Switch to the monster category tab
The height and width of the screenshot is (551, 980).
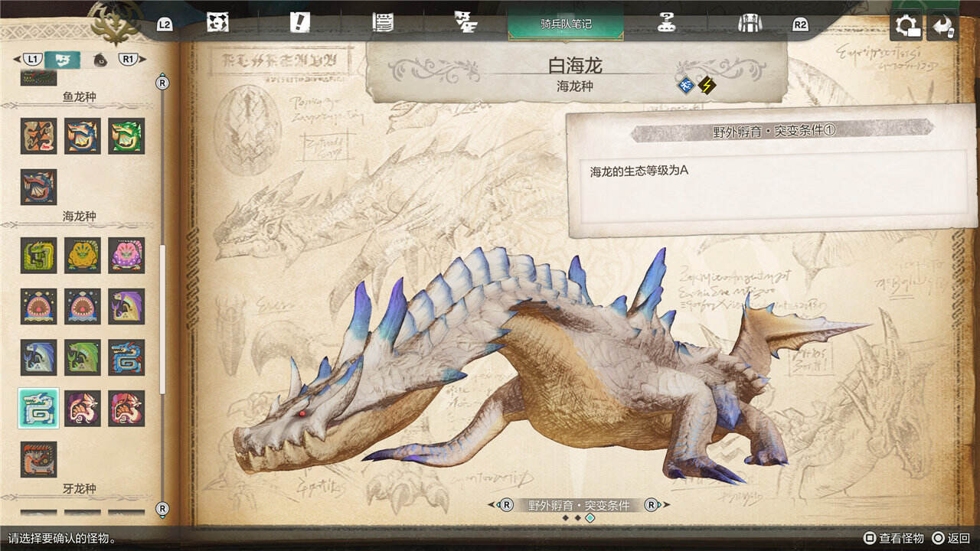pos(62,59)
